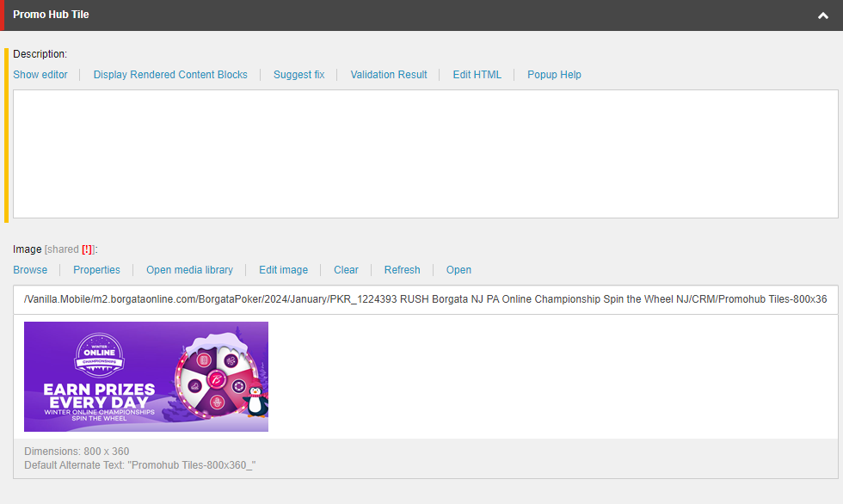
Task: Collapse the Promo Hub Tile section
Action: tap(822, 15)
